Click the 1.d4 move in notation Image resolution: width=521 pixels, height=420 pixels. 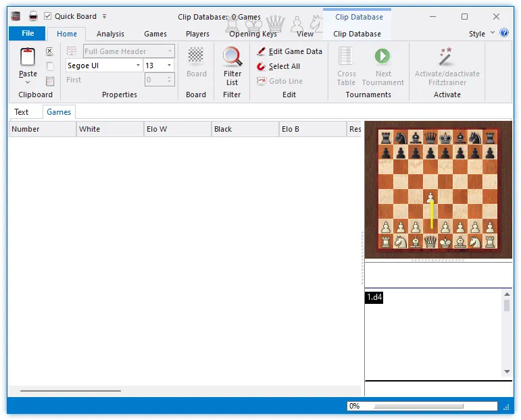click(x=374, y=297)
